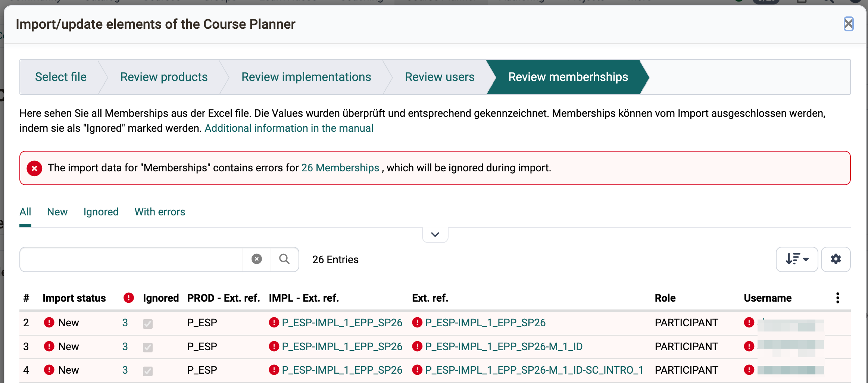868x383 pixels.
Task: Open the Review products step
Action: point(164,77)
